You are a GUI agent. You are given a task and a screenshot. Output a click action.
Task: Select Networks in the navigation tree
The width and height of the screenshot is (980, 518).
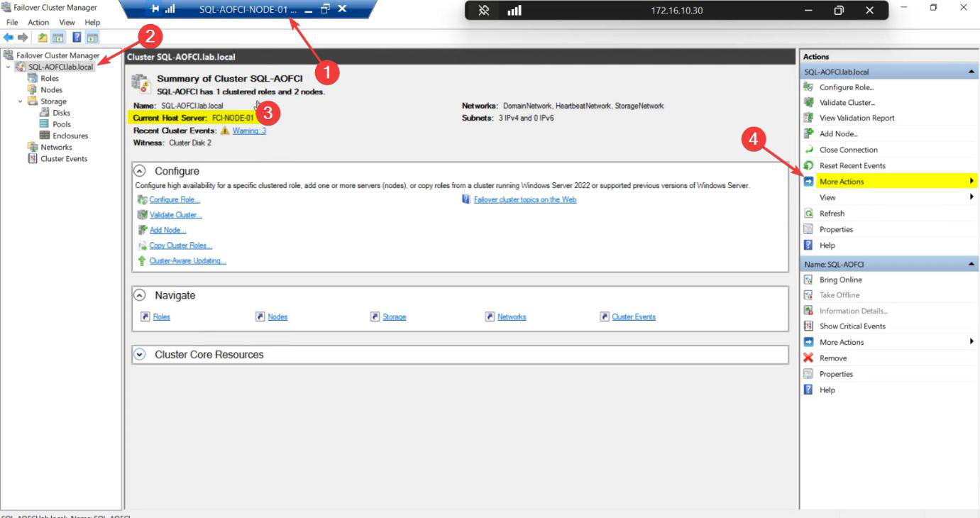pyautogui.click(x=56, y=147)
